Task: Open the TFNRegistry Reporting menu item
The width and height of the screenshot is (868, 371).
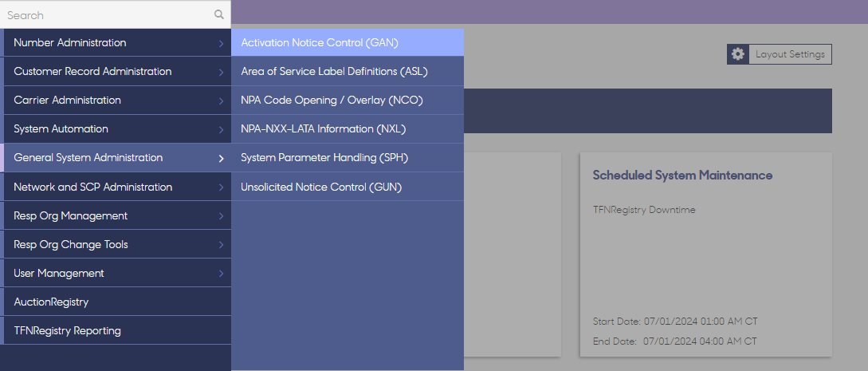Action: (x=116, y=331)
